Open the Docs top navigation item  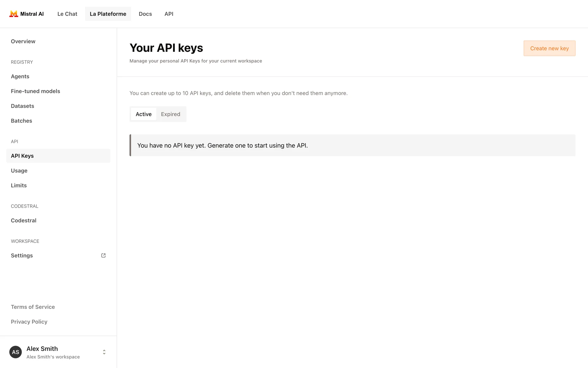(145, 14)
